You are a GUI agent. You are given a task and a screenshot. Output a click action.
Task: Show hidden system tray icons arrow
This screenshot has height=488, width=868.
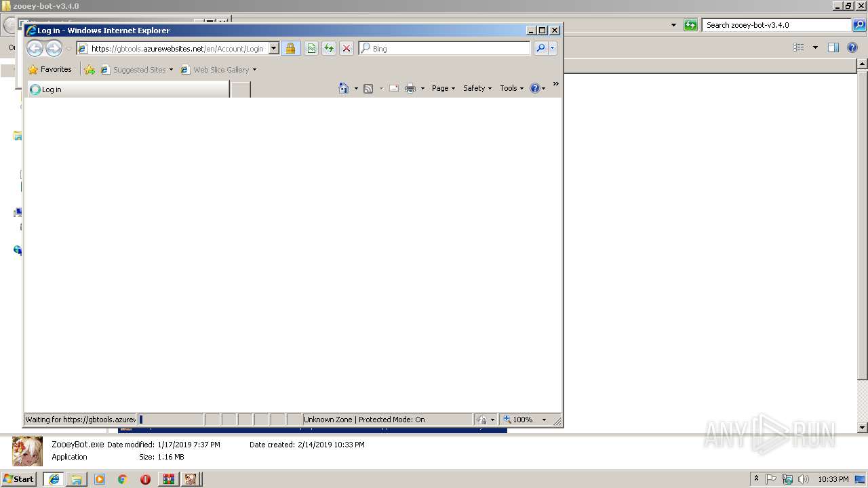click(x=757, y=479)
